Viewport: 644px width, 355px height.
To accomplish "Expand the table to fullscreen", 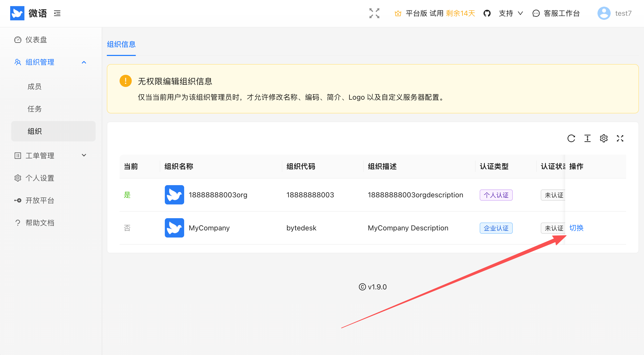I will [620, 138].
